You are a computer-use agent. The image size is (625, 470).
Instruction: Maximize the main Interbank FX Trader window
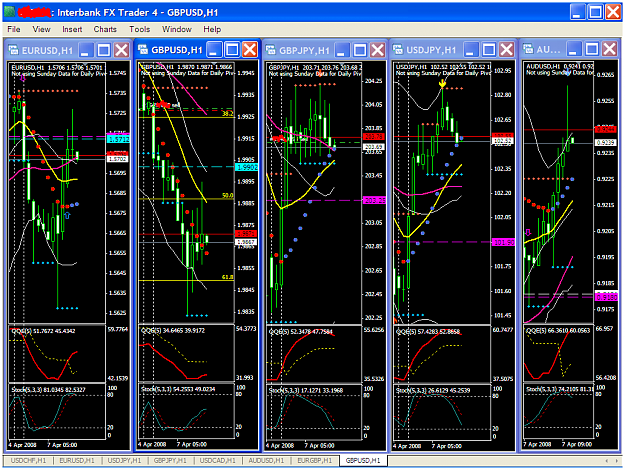point(596,12)
